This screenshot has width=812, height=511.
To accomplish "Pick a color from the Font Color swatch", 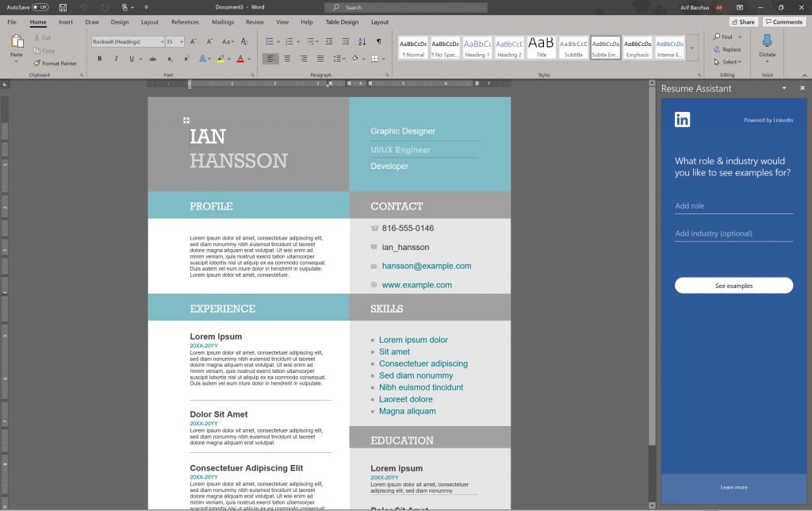I will coord(239,59).
